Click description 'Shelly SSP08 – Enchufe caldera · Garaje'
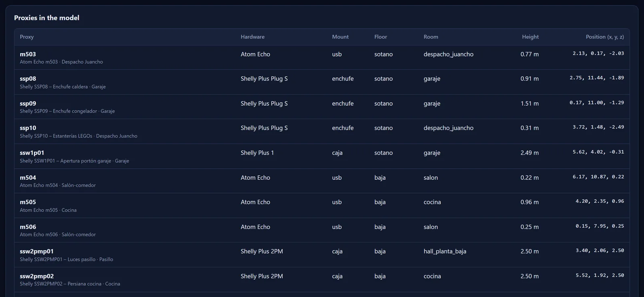Image resolution: width=644 pixels, height=297 pixels. coord(63,87)
